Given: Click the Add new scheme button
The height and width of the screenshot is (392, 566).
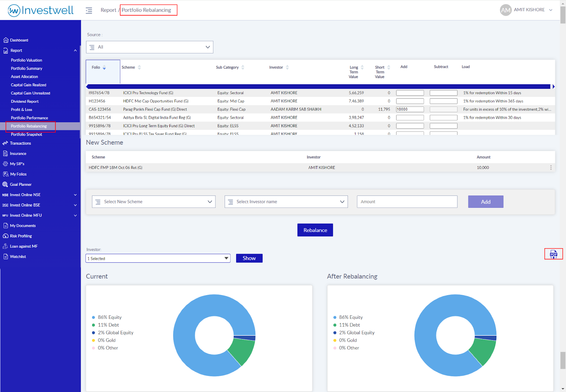Looking at the screenshot, I should pos(486,202).
